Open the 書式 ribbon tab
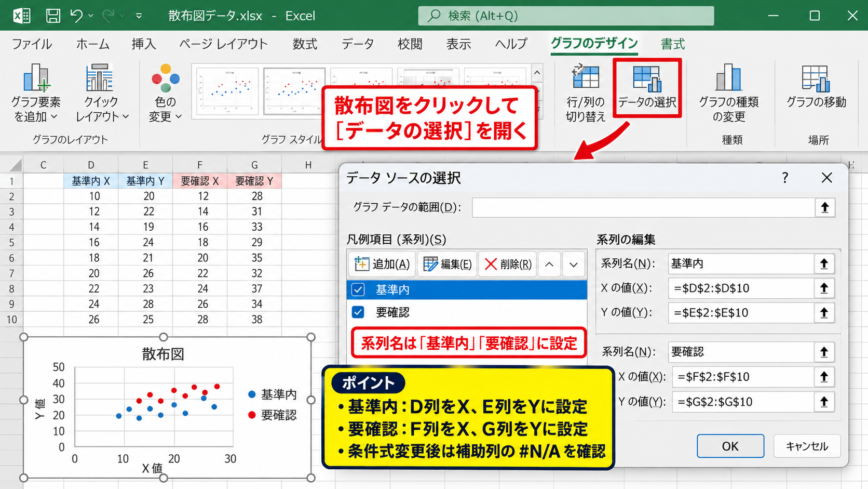The height and width of the screenshot is (489, 868). tap(673, 44)
